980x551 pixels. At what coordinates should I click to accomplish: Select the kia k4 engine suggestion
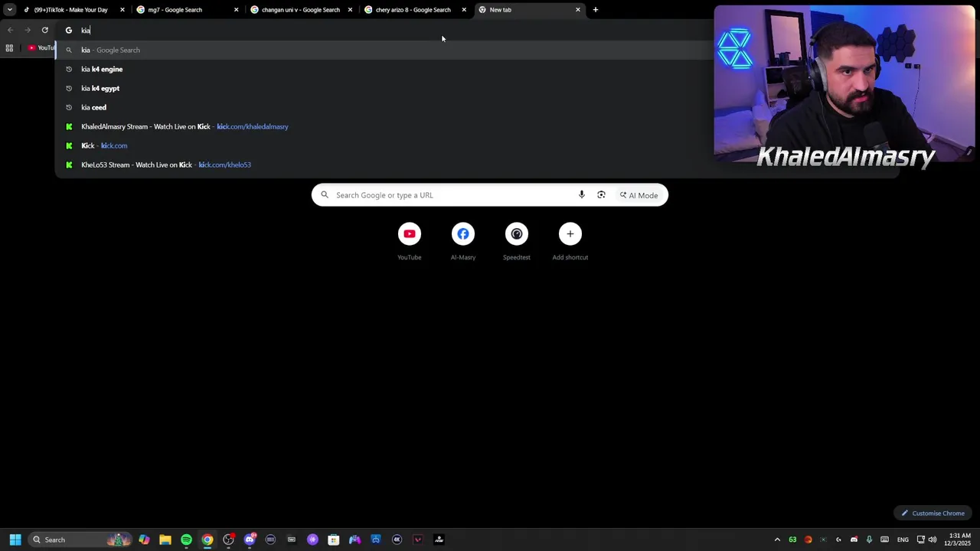[476, 69]
